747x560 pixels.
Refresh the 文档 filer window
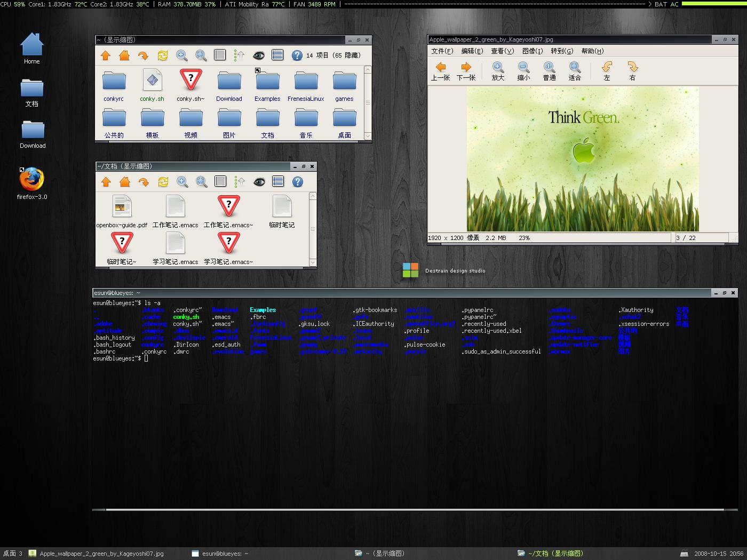point(163,182)
